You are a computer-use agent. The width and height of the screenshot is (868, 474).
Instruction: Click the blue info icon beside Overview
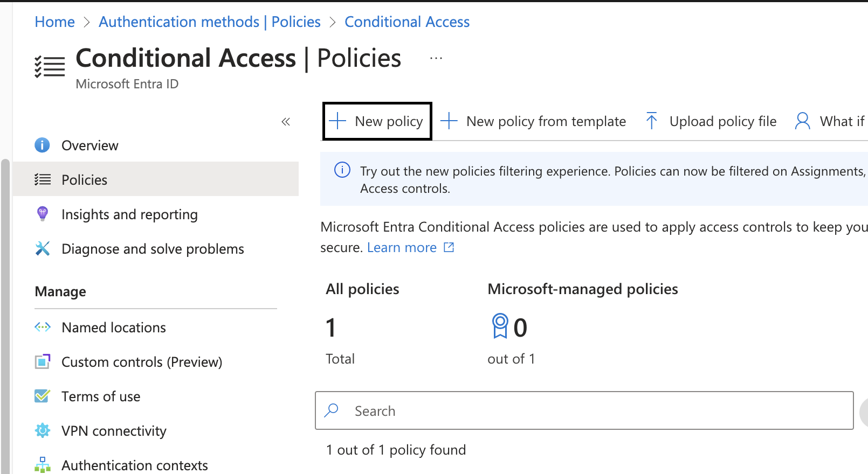point(42,145)
